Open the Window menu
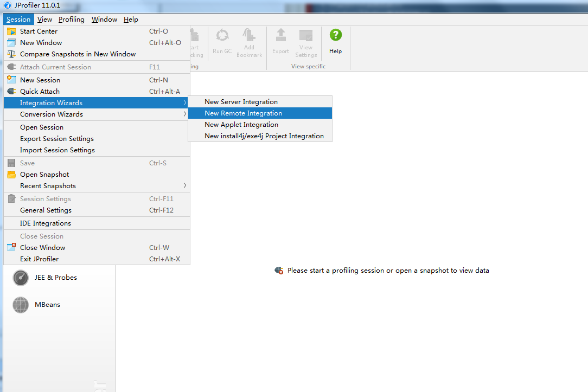 coord(104,20)
